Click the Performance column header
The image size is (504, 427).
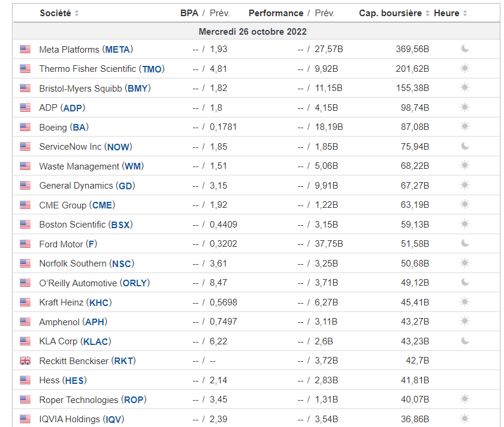click(x=276, y=13)
